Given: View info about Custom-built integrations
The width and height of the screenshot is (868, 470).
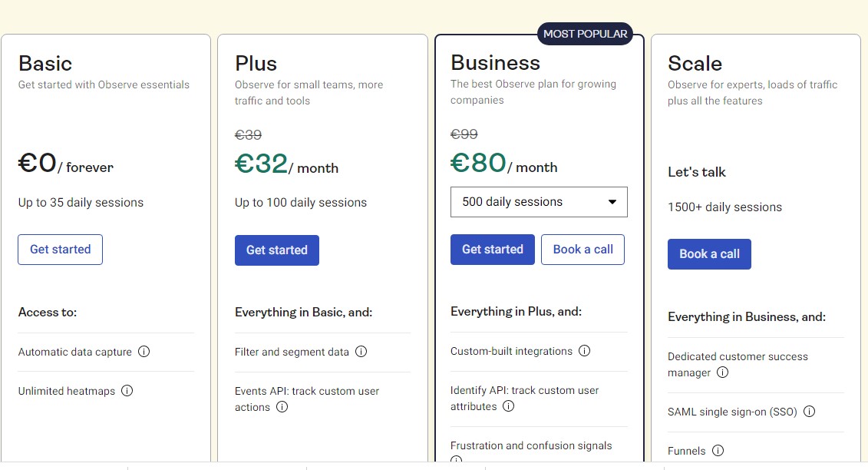Looking at the screenshot, I should (x=585, y=351).
